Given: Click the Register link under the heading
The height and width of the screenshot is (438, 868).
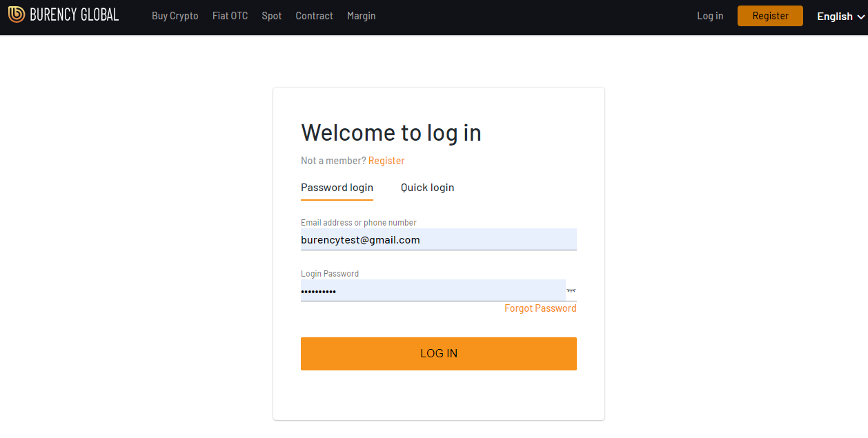Looking at the screenshot, I should (386, 161).
